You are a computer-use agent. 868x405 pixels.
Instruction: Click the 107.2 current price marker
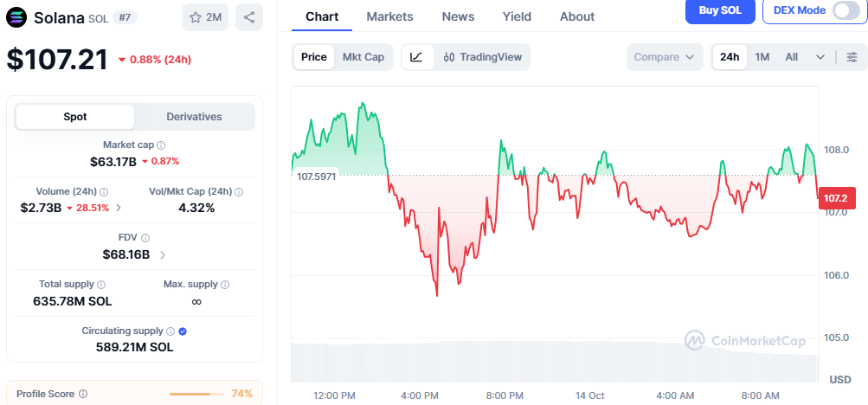coord(837,198)
